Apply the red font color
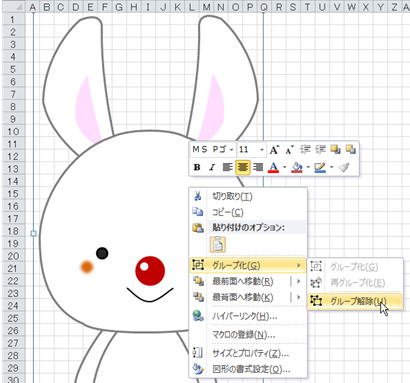The width and height of the screenshot is (410, 383). click(x=274, y=167)
